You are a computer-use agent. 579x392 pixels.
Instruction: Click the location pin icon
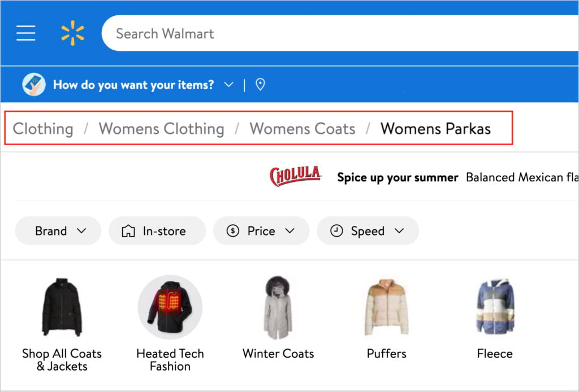click(x=260, y=84)
